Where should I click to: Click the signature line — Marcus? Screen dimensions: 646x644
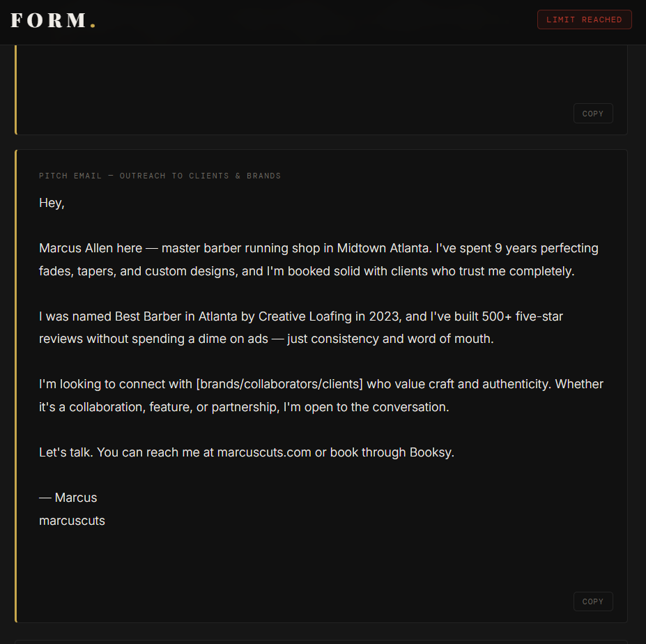coord(68,497)
